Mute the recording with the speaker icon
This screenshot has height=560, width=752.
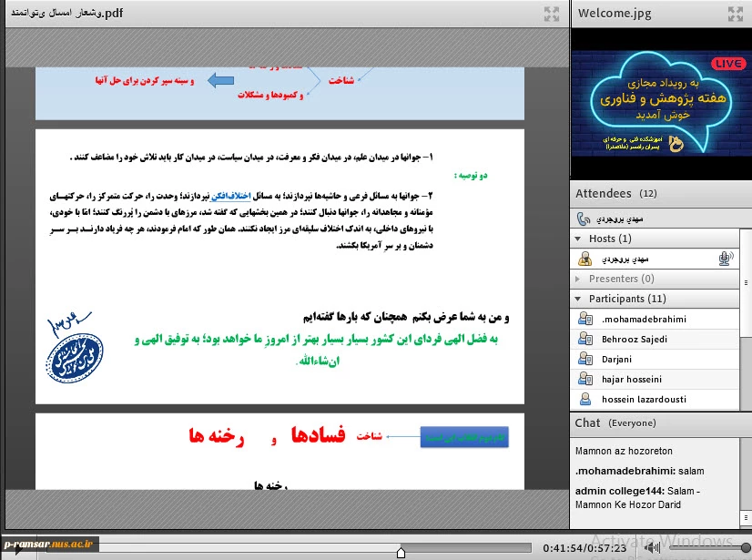(x=652, y=547)
